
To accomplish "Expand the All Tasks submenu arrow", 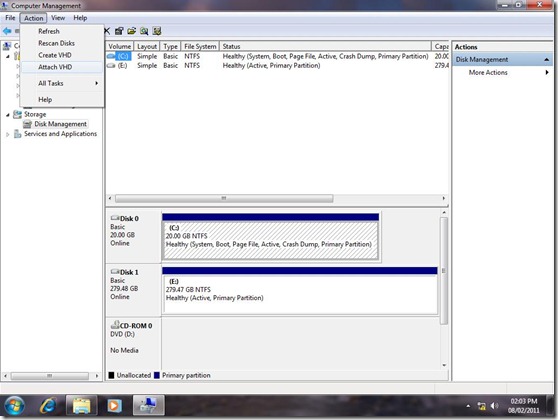I will pyautogui.click(x=96, y=83).
